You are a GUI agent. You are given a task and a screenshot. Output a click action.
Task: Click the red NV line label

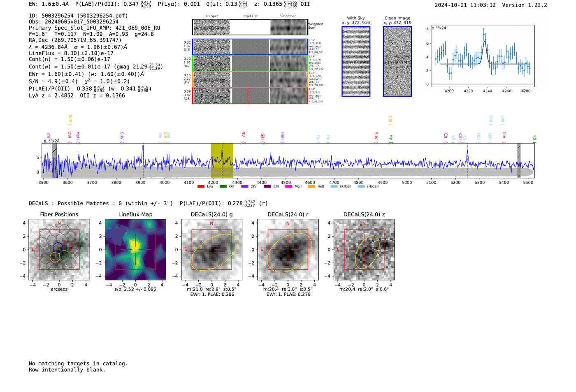244,137
